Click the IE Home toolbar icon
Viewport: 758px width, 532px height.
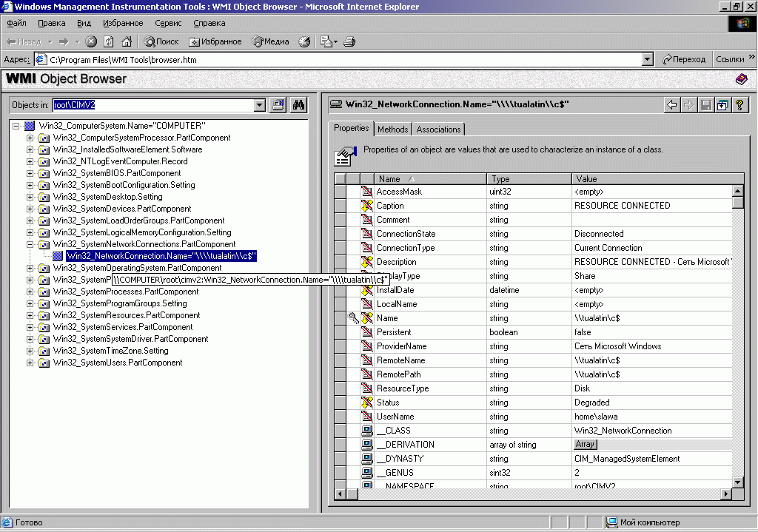tap(127, 41)
